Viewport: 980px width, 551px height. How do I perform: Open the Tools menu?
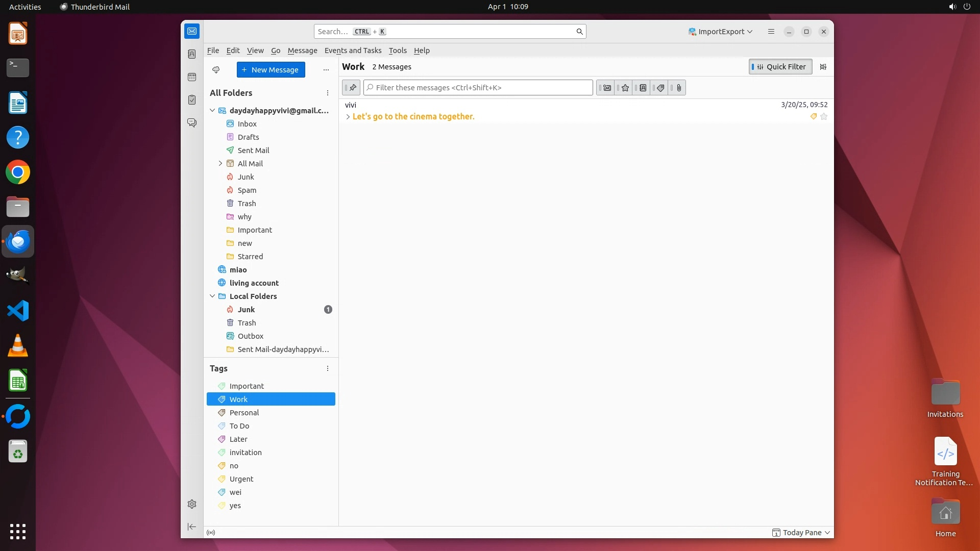[397, 51]
